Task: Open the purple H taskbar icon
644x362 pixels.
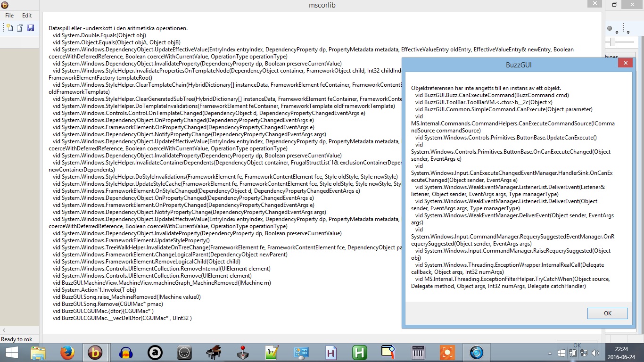Action: (x=330, y=353)
